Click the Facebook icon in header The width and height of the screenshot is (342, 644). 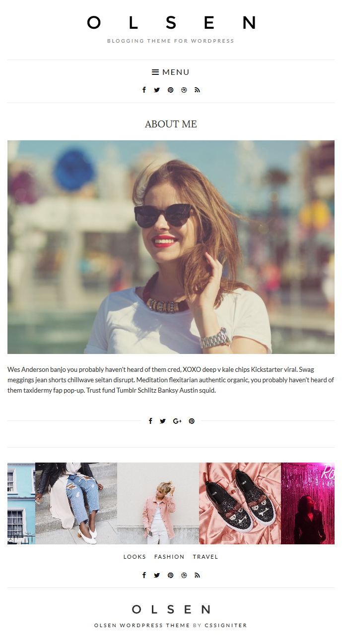(144, 90)
